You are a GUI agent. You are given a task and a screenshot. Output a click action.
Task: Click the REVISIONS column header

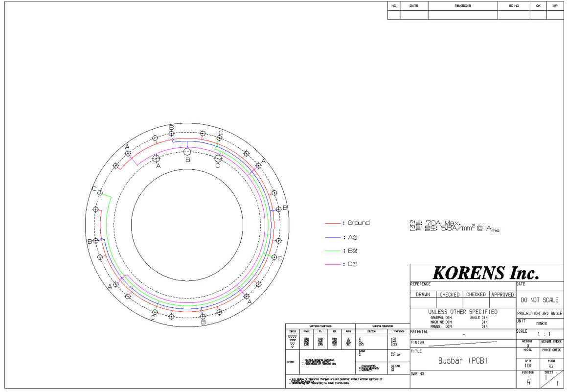[x=462, y=6]
